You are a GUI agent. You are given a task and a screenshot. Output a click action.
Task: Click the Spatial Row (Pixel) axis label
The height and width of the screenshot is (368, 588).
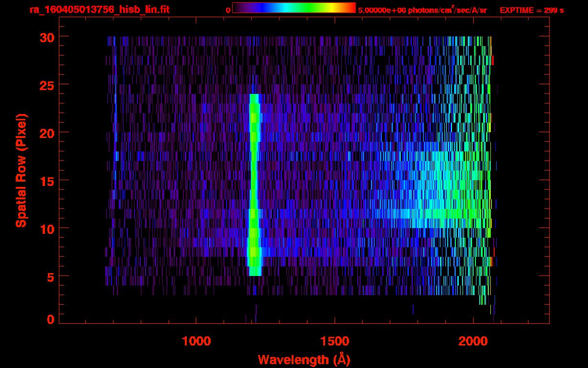[x=21, y=171]
